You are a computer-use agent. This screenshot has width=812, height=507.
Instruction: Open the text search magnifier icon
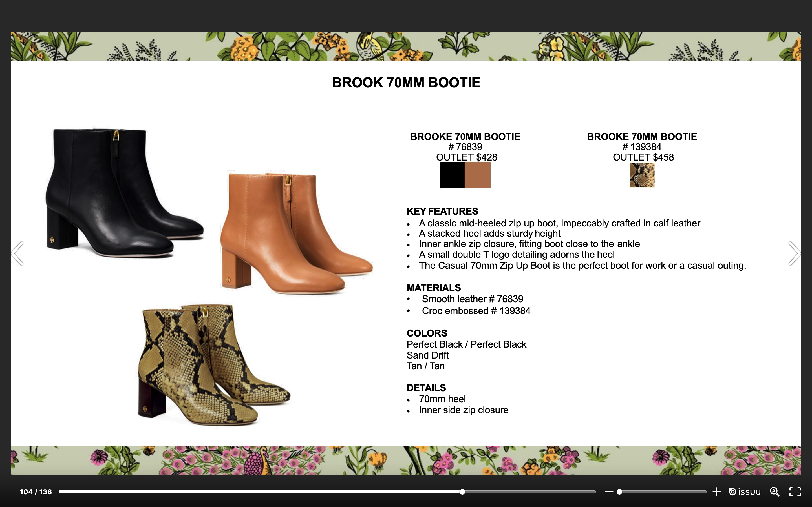tap(775, 492)
